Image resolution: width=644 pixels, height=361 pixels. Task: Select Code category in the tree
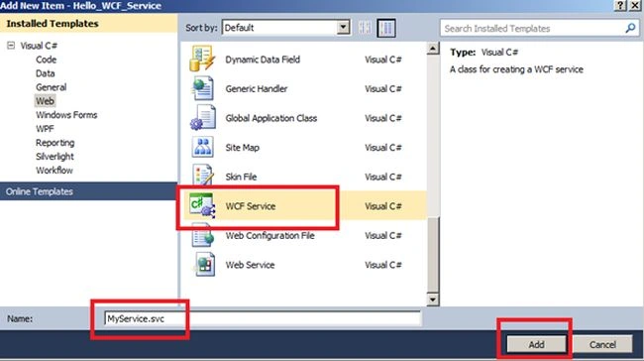46,60
